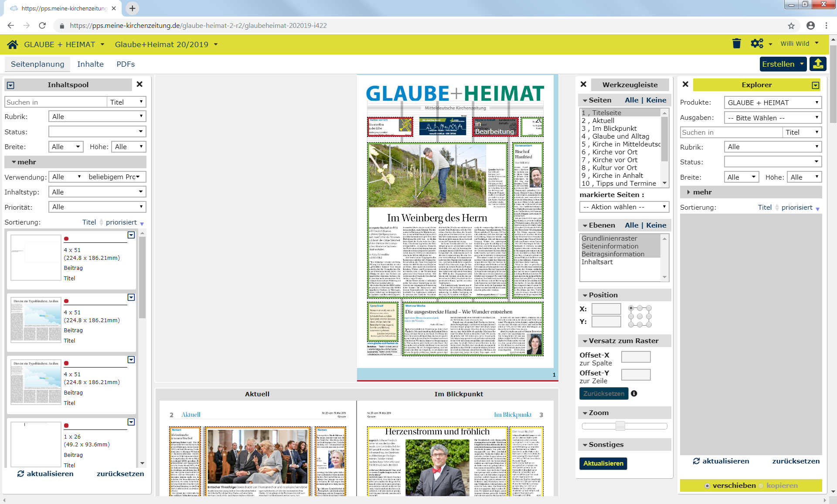Screen dimensions: 837x504
Task: Open a new browser tab
Action: click(133, 8)
